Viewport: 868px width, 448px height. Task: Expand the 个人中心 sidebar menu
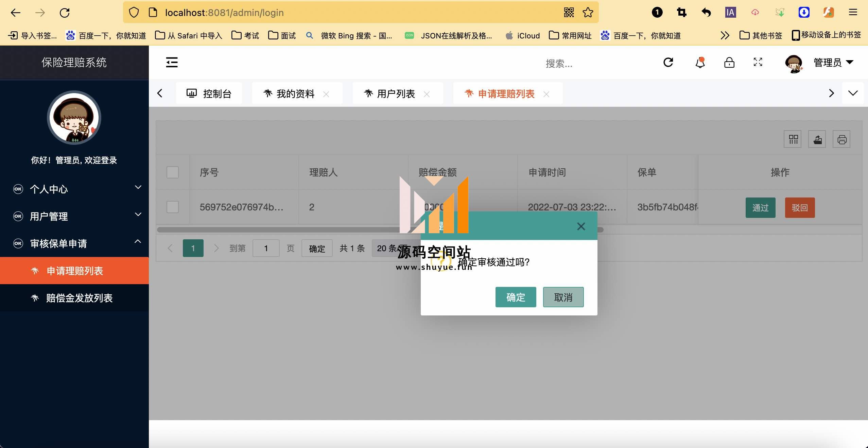[x=74, y=189]
